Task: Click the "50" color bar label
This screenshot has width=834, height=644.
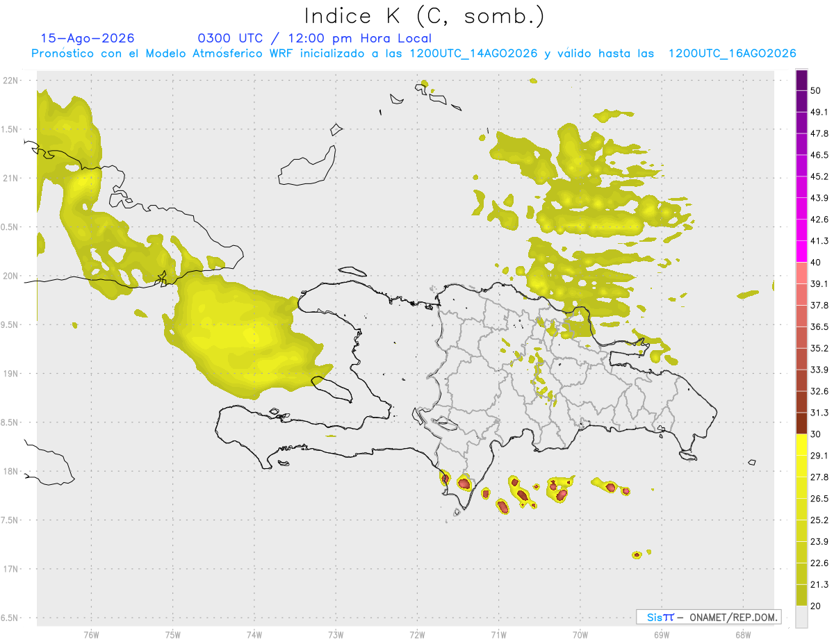Action: tap(817, 90)
